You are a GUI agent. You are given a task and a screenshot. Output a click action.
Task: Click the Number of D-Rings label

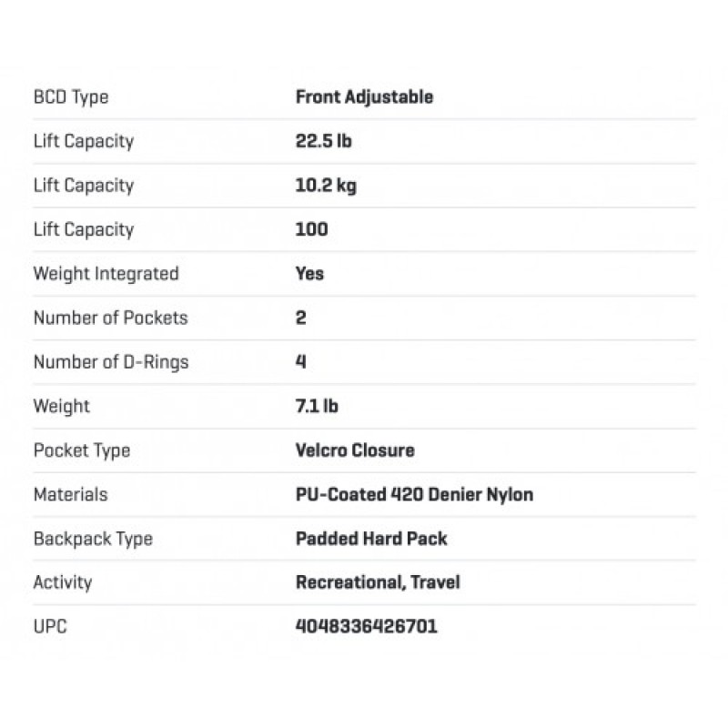tap(111, 362)
